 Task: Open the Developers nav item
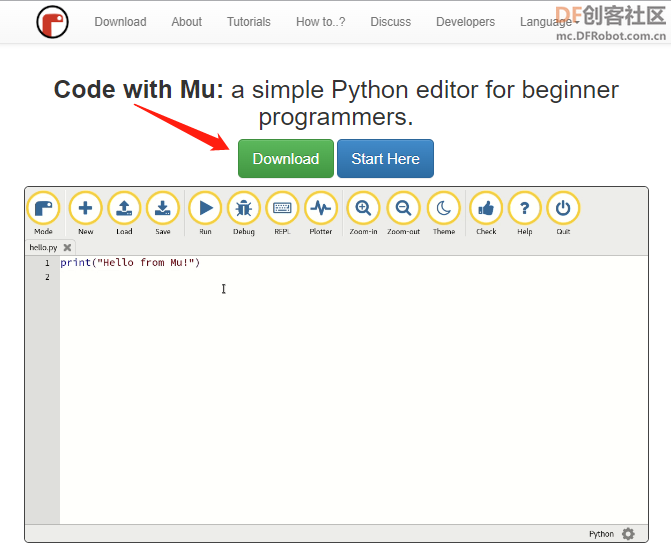[x=466, y=22]
